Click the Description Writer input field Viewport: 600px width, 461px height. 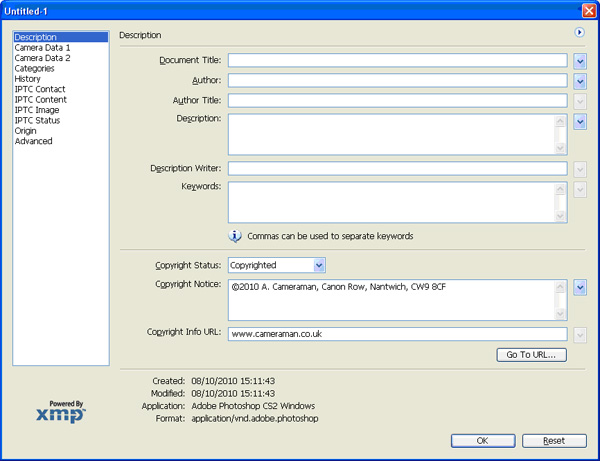397,168
